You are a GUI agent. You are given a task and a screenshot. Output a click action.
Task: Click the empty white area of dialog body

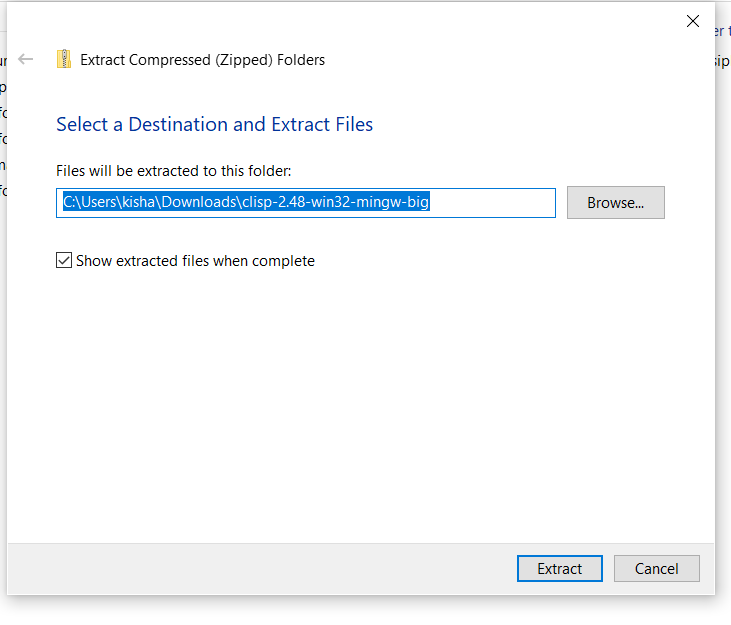click(360, 400)
